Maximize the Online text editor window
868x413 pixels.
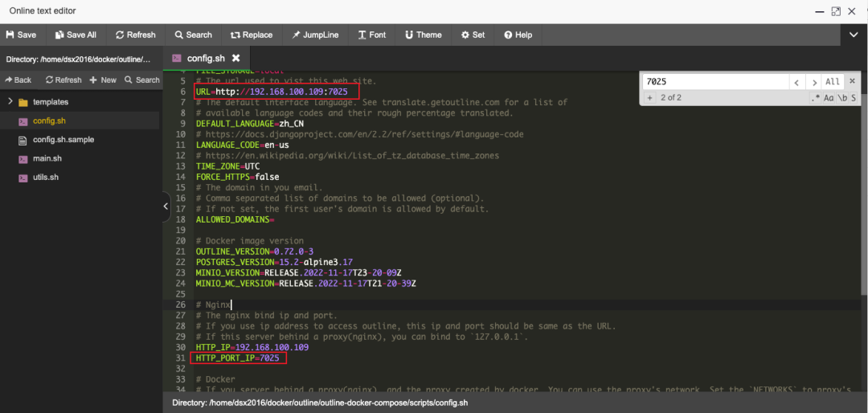[x=836, y=11]
